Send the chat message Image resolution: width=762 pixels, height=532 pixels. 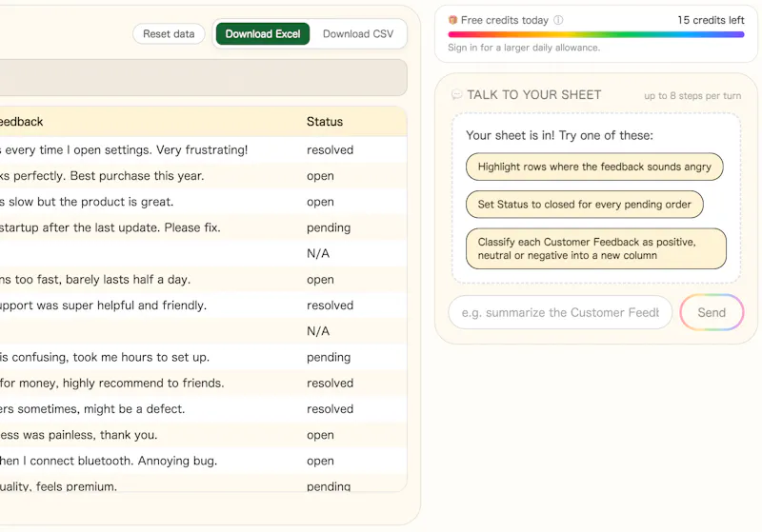pyautogui.click(x=712, y=312)
